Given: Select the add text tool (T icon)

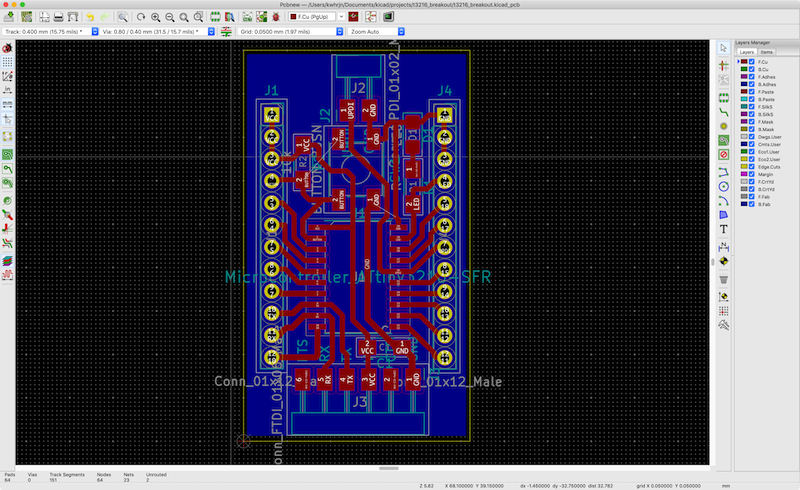Looking at the screenshot, I should pos(723,229).
